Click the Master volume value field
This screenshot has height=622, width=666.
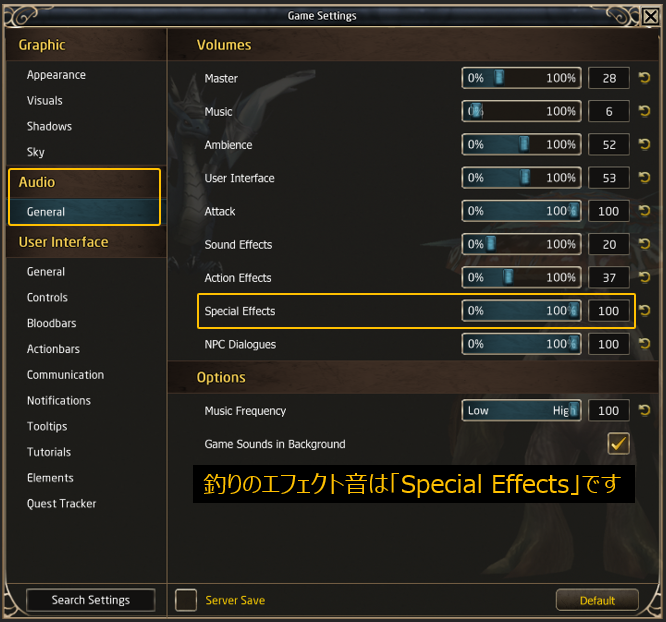pyautogui.click(x=609, y=78)
